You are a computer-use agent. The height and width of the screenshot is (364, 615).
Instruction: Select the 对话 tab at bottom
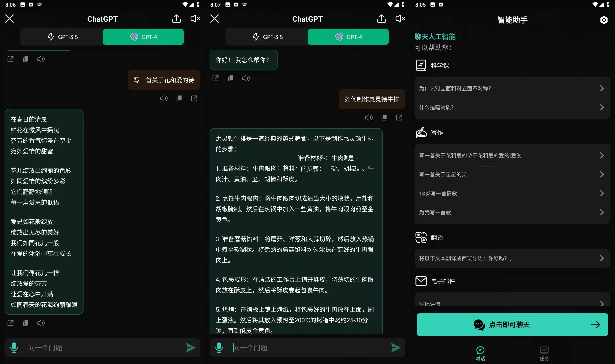[x=480, y=352]
